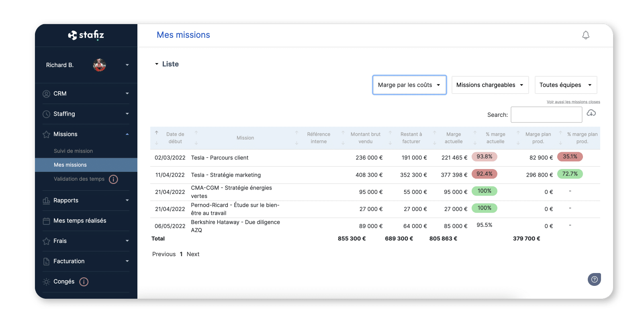The width and height of the screenshot is (644, 320).
Task: Sort by Date de début column
Action: pyautogui.click(x=175, y=138)
